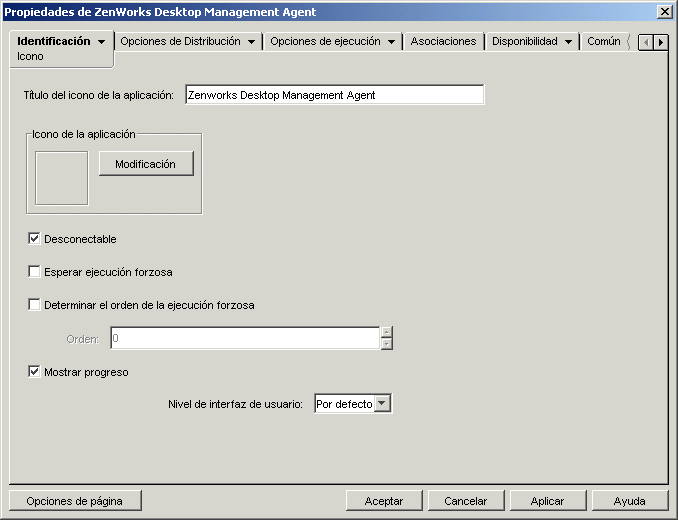
Task: Select the Icono sub-page label
Action: (30, 57)
